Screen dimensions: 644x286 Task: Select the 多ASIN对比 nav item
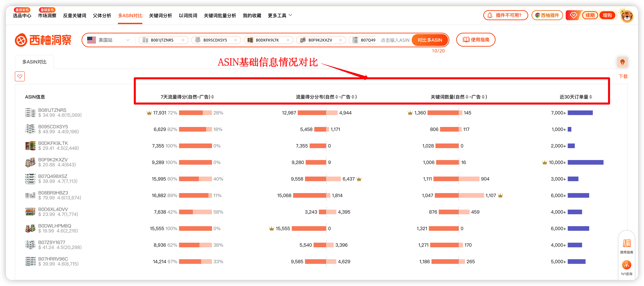(130, 16)
